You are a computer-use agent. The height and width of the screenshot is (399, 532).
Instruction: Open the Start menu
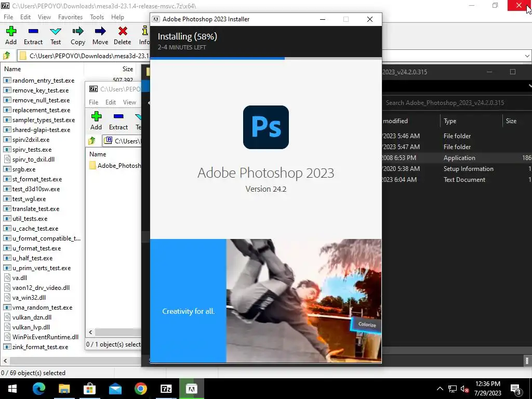(x=12, y=389)
